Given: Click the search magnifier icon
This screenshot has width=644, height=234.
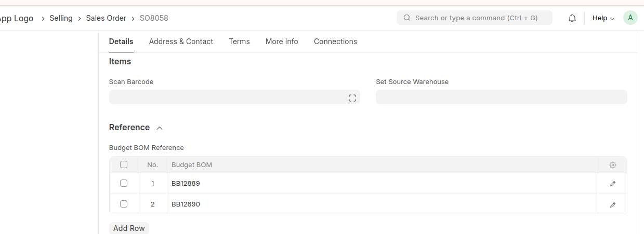Looking at the screenshot, I should 407,18.
